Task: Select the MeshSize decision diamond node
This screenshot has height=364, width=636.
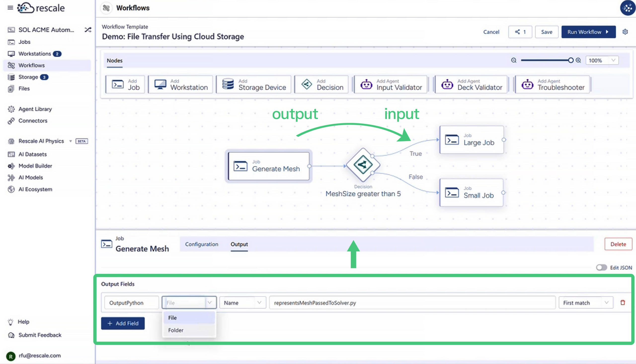Action: point(363,165)
